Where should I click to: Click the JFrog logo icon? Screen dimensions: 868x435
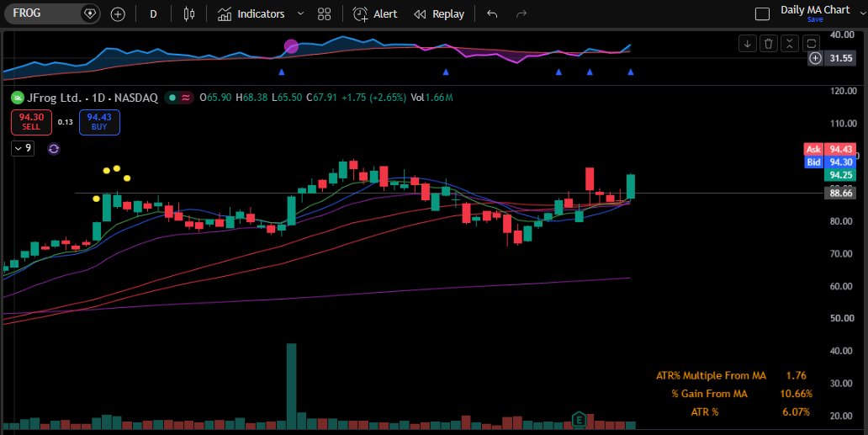tap(18, 98)
